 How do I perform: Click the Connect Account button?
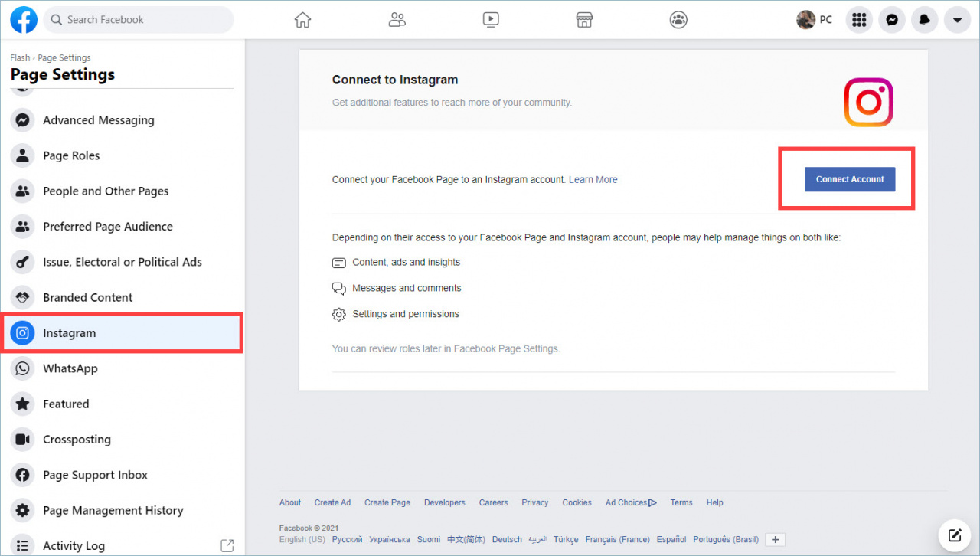[x=850, y=179]
